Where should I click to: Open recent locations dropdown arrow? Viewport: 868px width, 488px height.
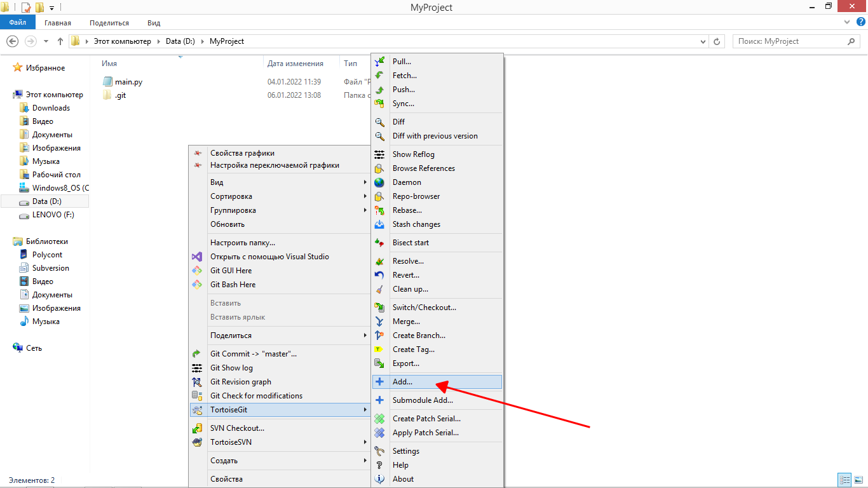(x=46, y=41)
